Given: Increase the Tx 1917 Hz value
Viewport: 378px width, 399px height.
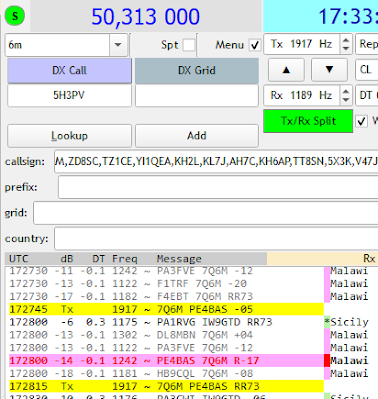Looking at the screenshot, I should click(x=346, y=40).
